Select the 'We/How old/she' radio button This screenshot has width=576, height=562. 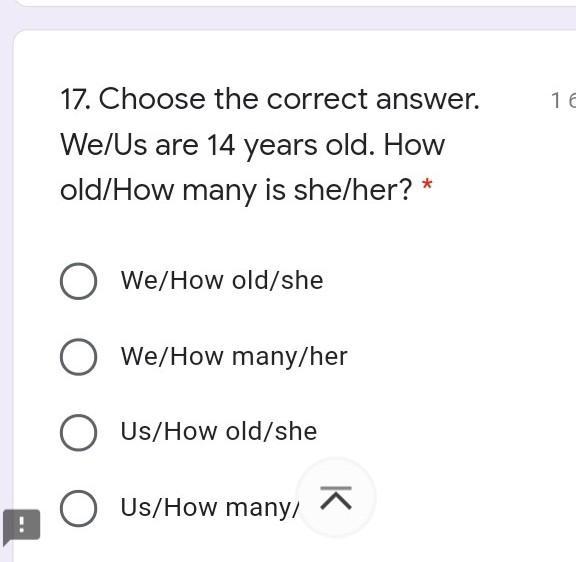[79, 281]
